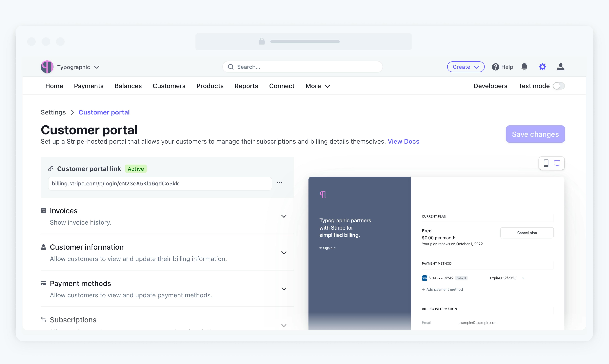Viewport: 609px width, 364px height.
Task: Click the Help question mark icon
Action: [495, 67]
